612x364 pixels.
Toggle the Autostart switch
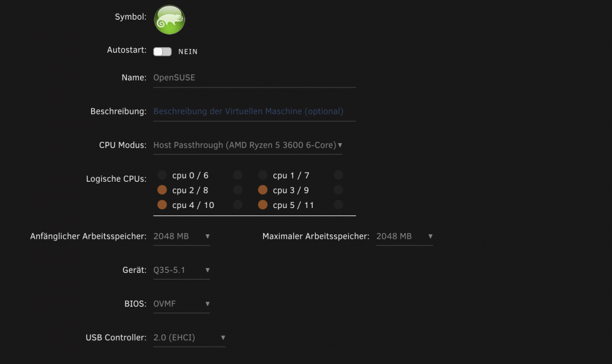pos(162,51)
